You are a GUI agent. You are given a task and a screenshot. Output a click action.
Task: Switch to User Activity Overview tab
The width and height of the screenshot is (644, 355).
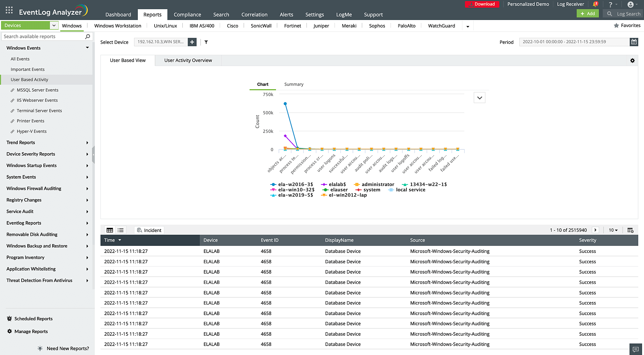(188, 61)
